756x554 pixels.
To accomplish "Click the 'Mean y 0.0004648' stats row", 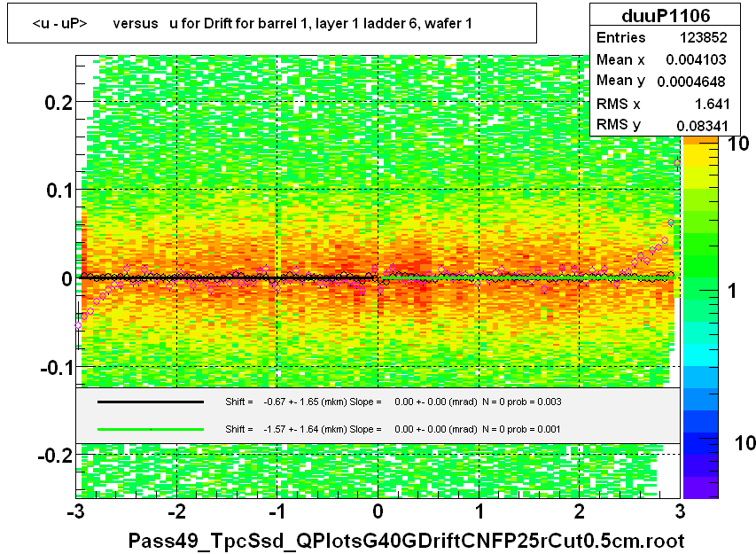I will coord(662,81).
